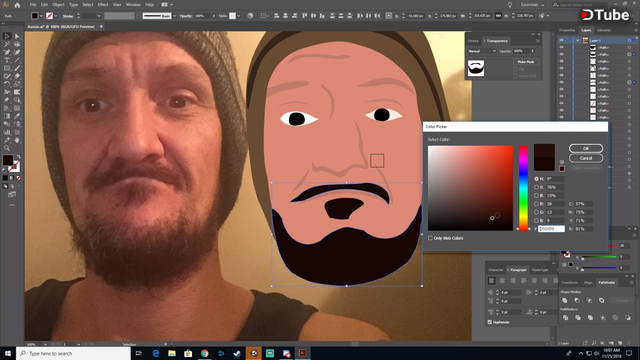The width and height of the screenshot is (640, 360).
Task: Click the Divide pathfinder icon
Action: [x=566, y=318]
